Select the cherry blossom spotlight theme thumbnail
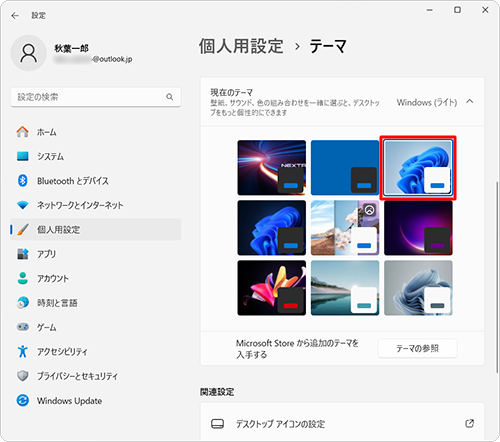The width and height of the screenshot is (500, 442). pos(345,228)
